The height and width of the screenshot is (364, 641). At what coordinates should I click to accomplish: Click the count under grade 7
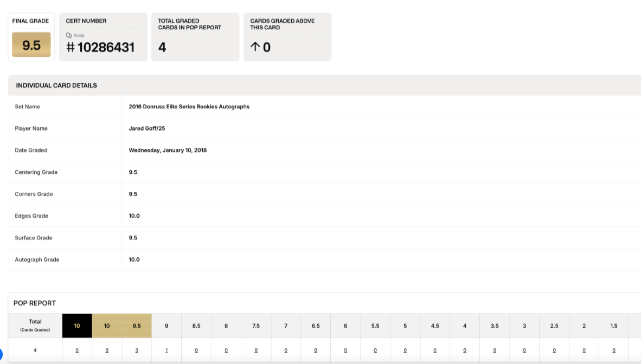pyautogui.click(x=286, y=350)
